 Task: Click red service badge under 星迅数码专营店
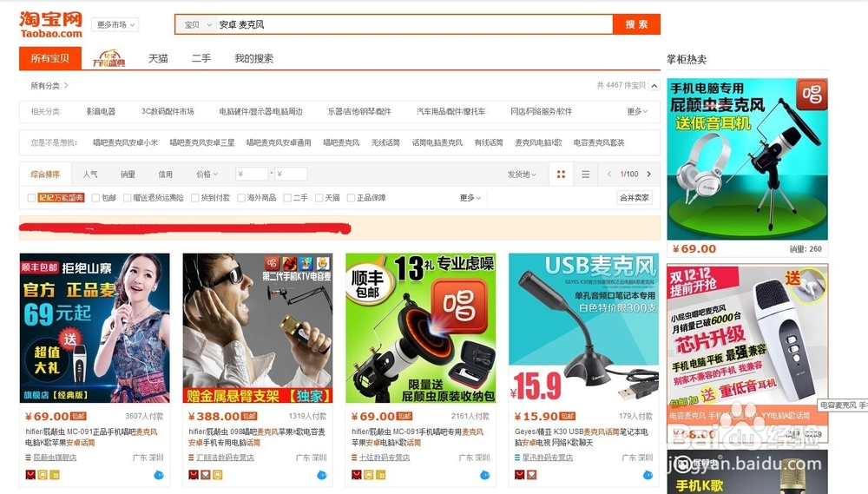(519, 475)
